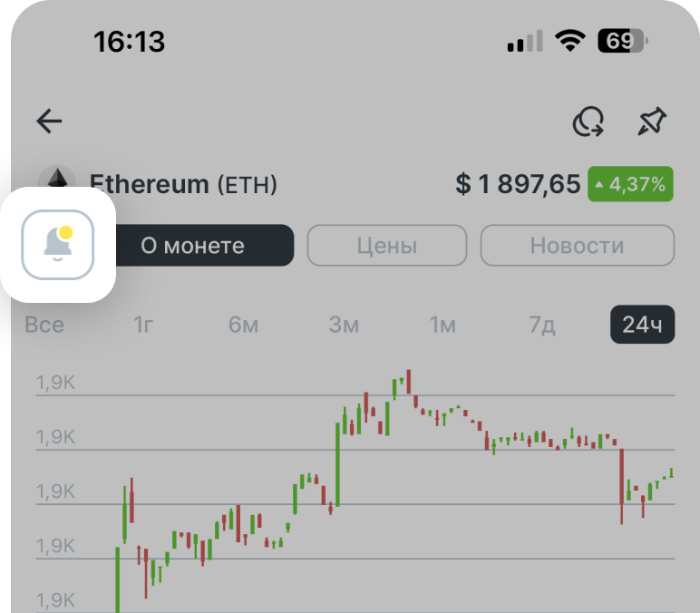The height and width of the screenshot is (613, 700).
Task: Tap the back arrow icon
Action: tap(49, 122)
